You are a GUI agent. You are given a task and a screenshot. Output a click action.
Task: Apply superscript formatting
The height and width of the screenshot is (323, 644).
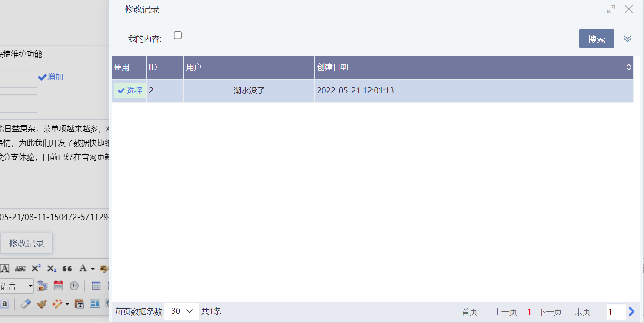click(x=36, y=268)
